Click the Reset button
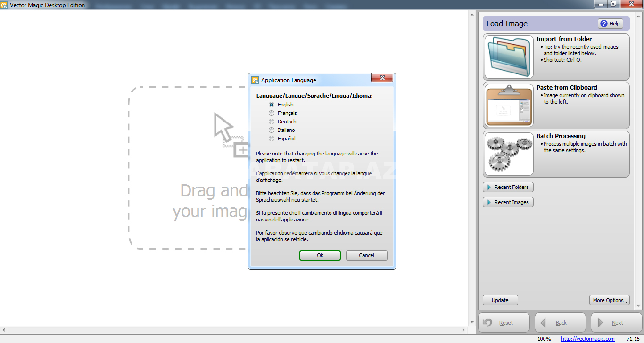 504,323
